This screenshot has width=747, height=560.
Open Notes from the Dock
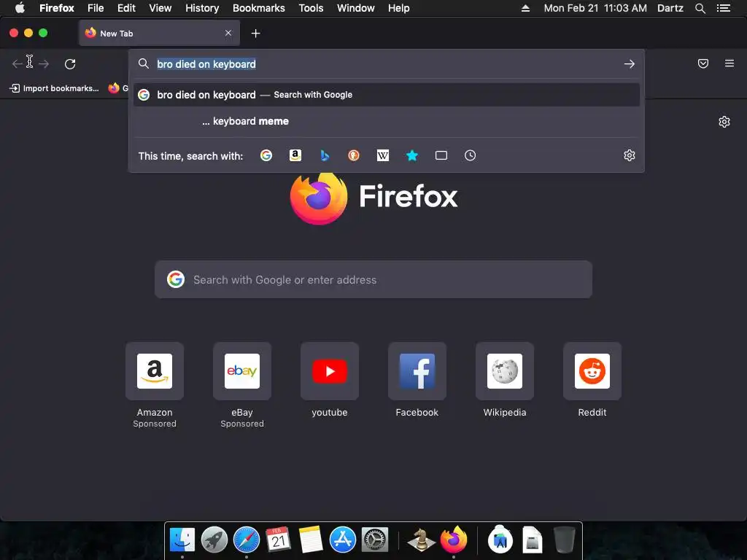311,540
